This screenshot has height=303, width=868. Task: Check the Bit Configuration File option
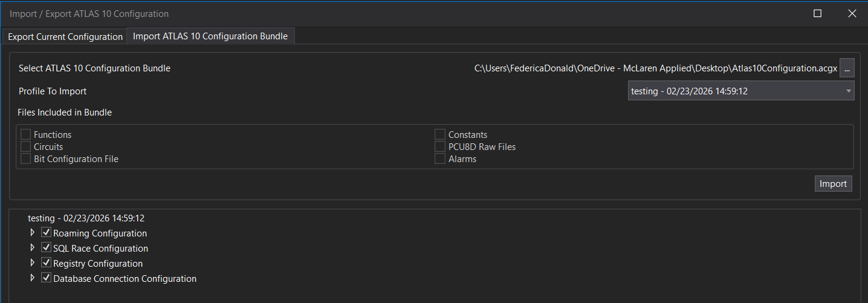[x=26, y=158]
